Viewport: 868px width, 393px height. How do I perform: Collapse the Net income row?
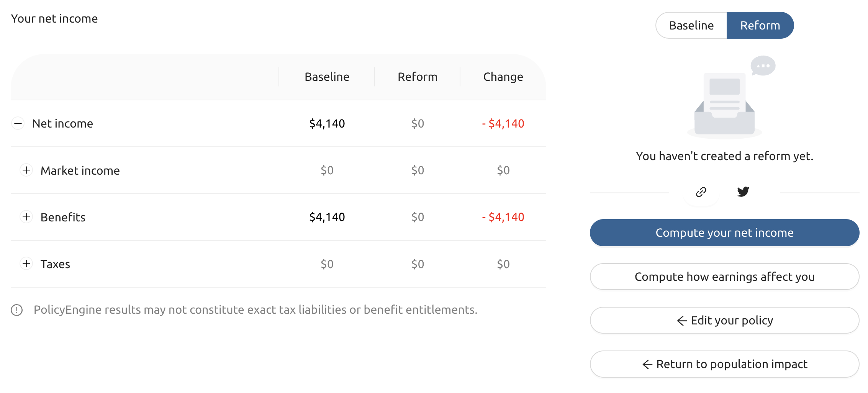pos(18,123)
